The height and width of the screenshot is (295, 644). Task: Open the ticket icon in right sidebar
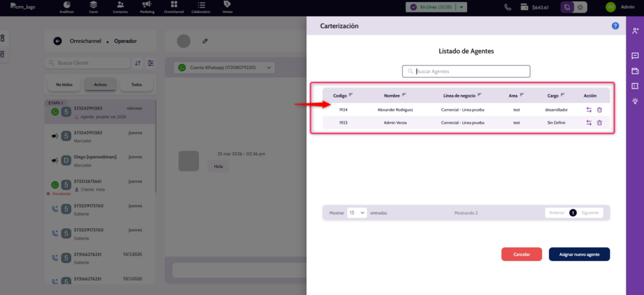[635, 86]
